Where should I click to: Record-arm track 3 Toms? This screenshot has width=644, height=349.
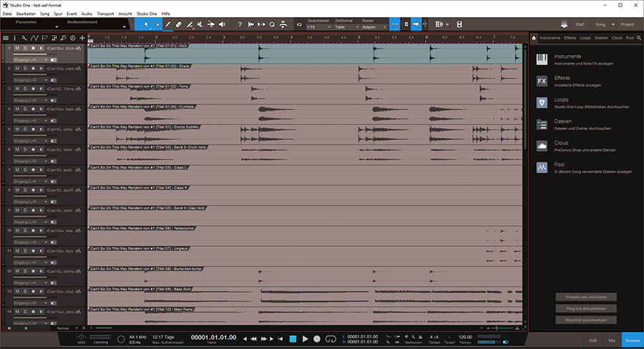point(33,89)
